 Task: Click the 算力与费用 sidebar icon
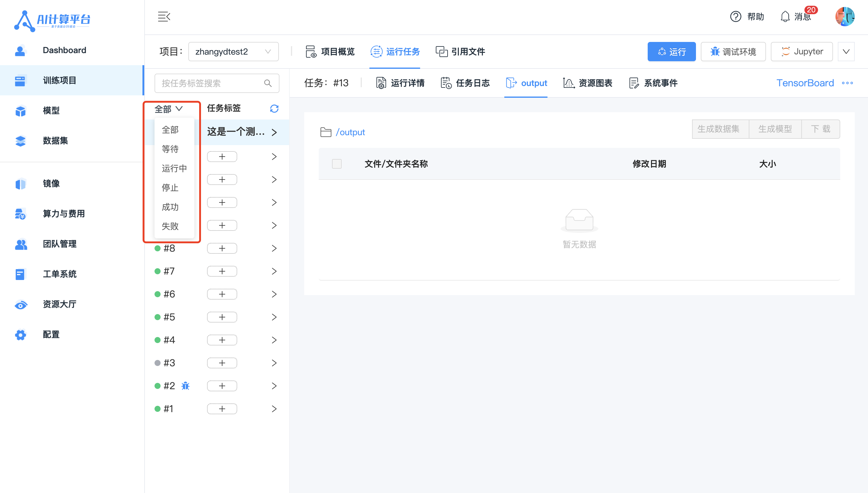[x=20, y=214]
